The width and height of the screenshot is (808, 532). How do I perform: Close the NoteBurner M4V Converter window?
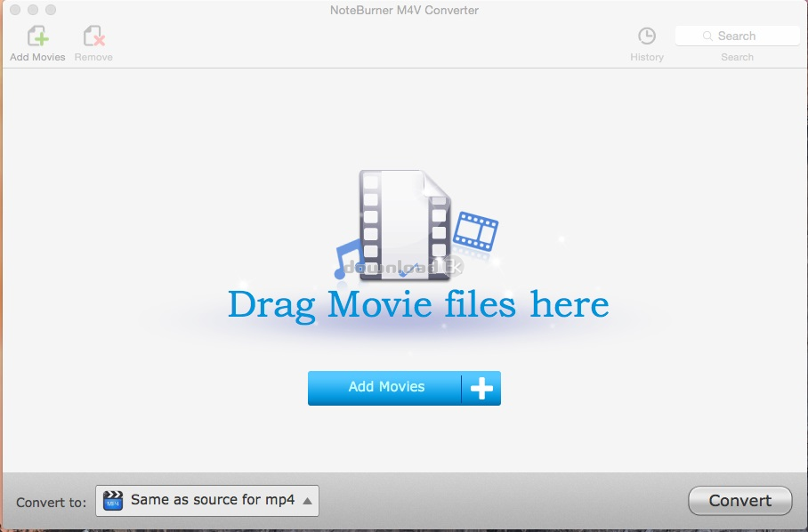[x=14, y=11]
